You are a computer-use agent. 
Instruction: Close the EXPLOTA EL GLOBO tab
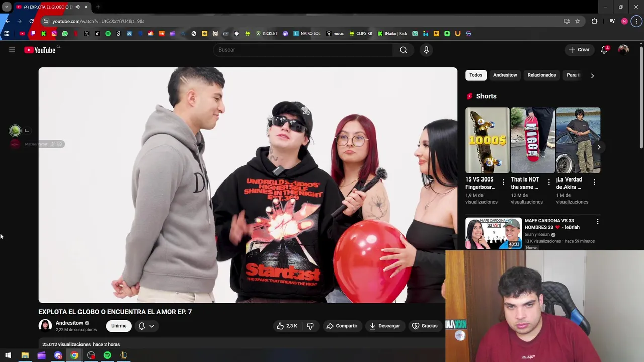[86, 7]
